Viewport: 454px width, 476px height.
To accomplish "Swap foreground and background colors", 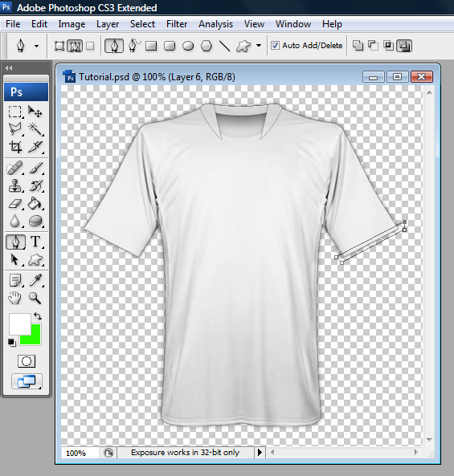I will click(x=38, y=316).
